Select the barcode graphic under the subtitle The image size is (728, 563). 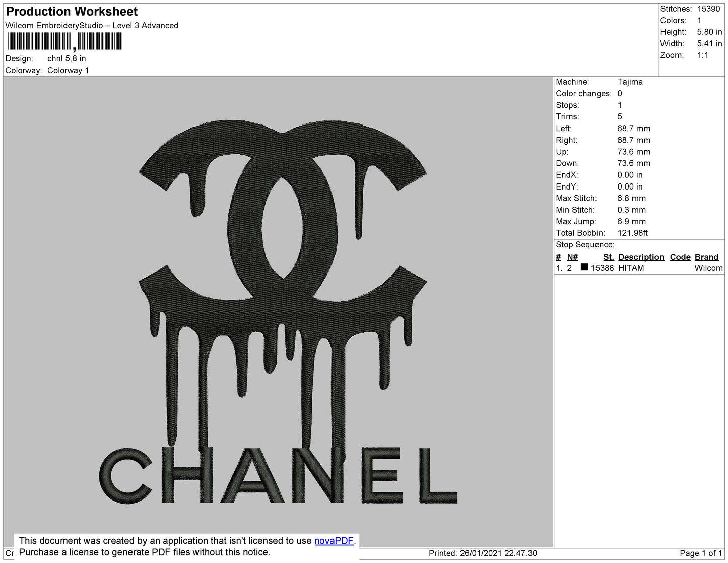click(64, 41)
